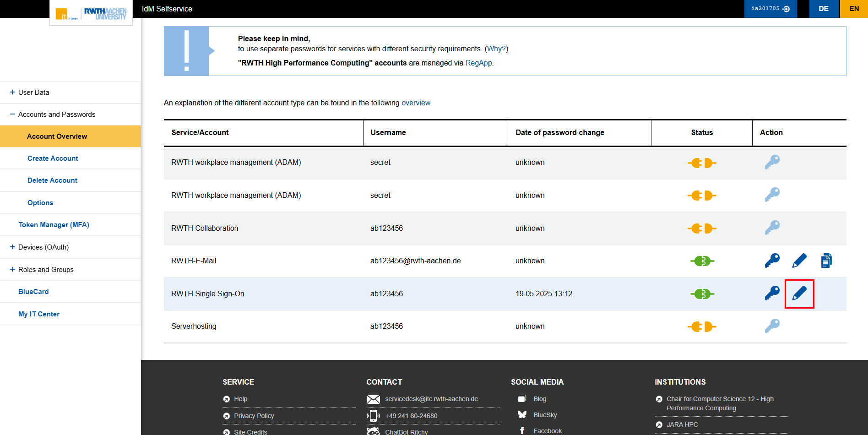Click the Service/Account column header
This screenshot has width=868, height=435.
tap(200, 133)
